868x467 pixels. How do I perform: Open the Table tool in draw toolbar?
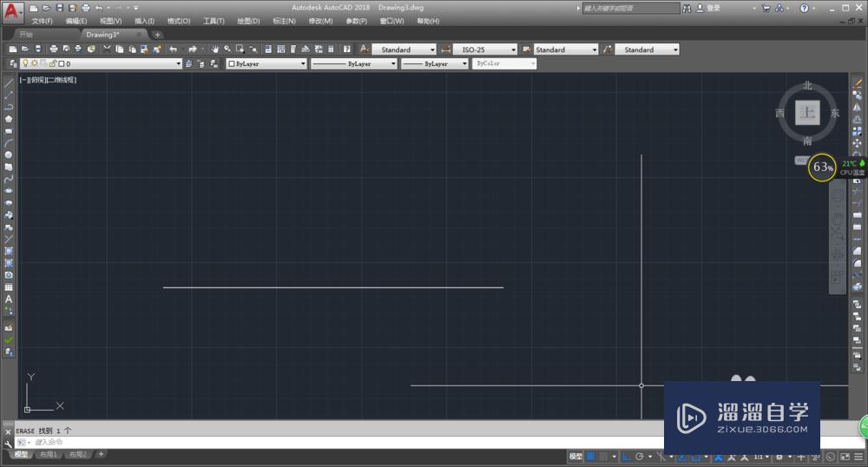tap(9, 287)
